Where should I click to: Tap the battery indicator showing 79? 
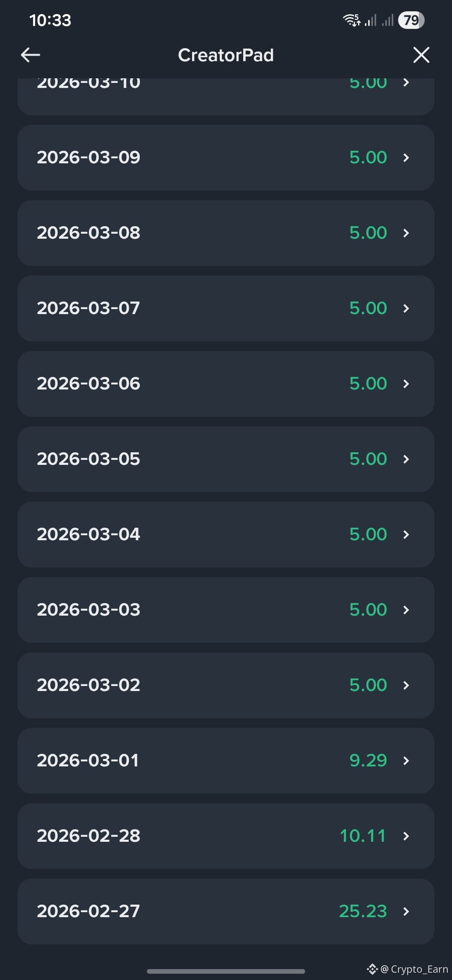point(411,20)
